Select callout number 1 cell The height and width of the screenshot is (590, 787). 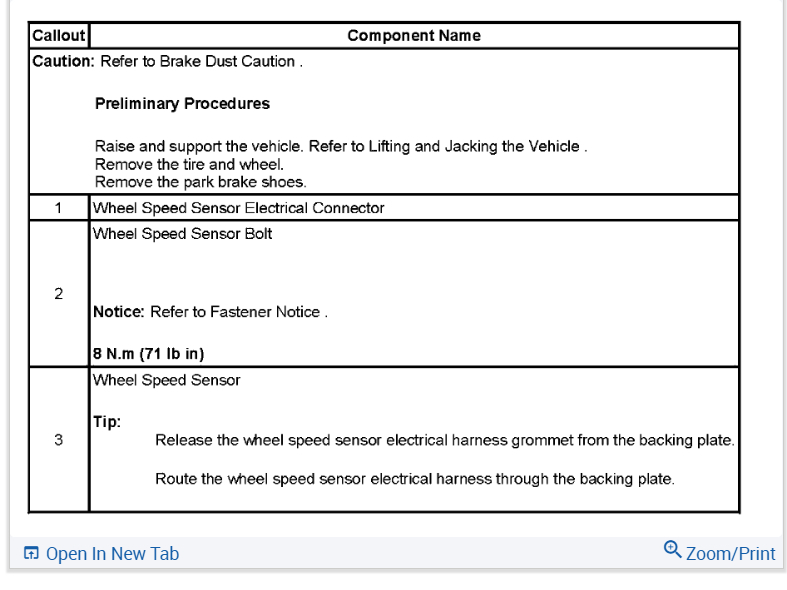pos(59,208)
